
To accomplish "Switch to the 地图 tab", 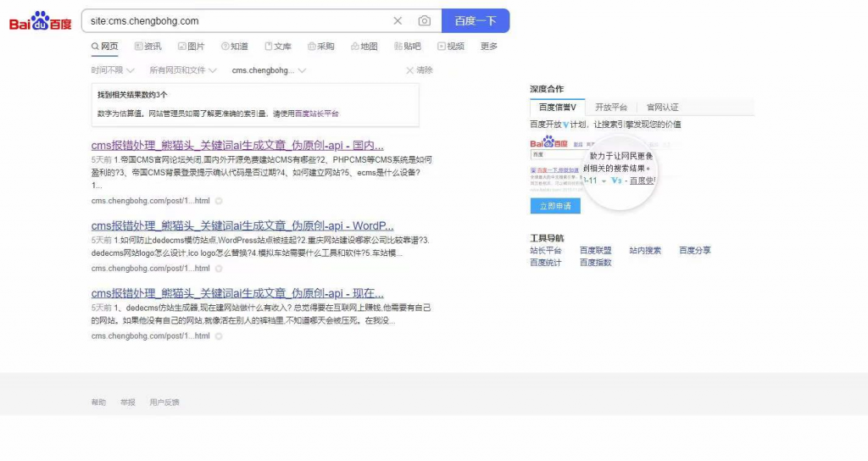I will pyautogui.click(x=364, y=47).
